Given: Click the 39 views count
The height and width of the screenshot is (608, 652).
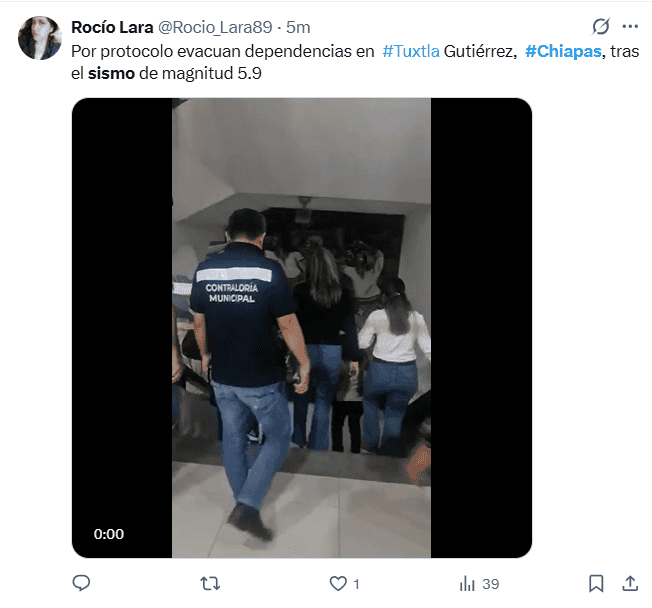Looking at the screenshot, I should coord(491,584).
